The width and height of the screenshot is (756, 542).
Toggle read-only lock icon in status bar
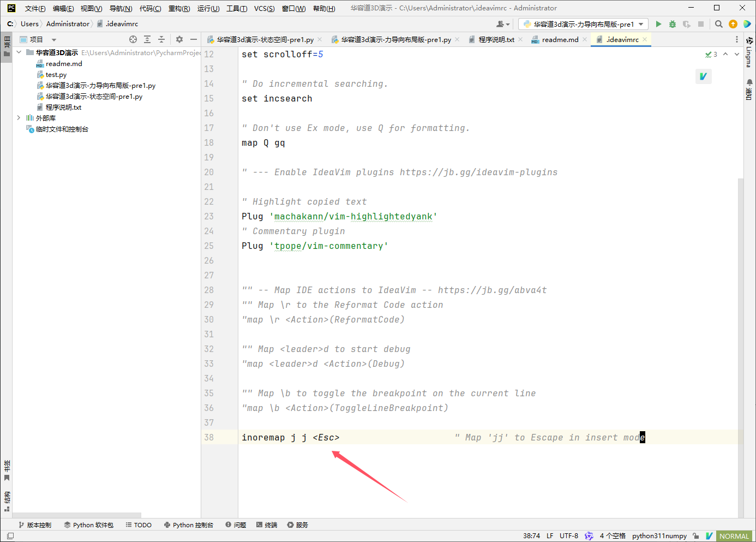pos(696,536)
